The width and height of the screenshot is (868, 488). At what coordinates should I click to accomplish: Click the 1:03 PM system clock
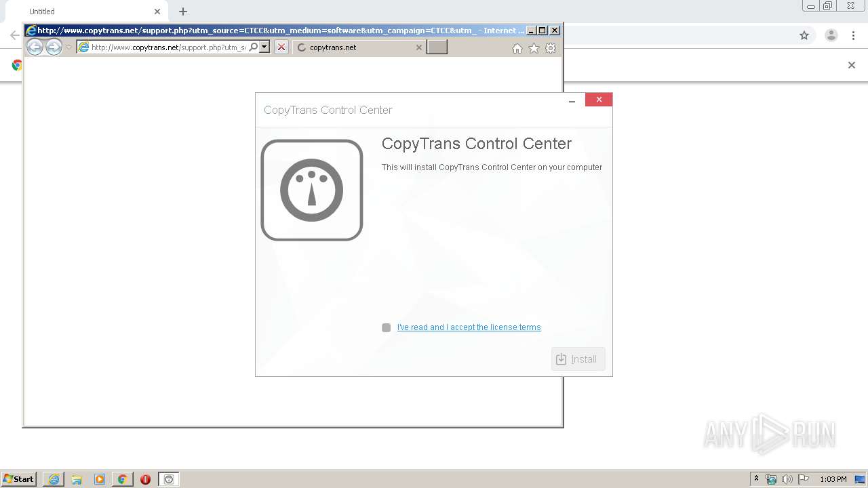click(x=833, y=479)
